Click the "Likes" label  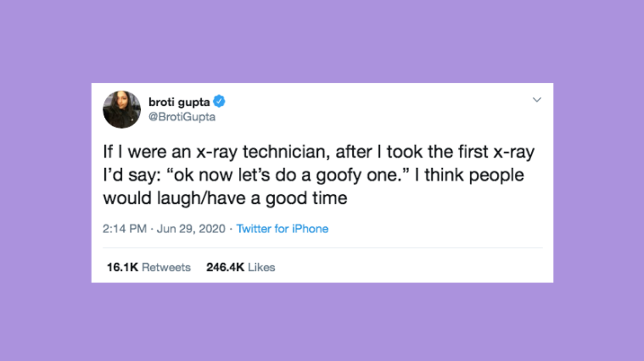(261, 267)
